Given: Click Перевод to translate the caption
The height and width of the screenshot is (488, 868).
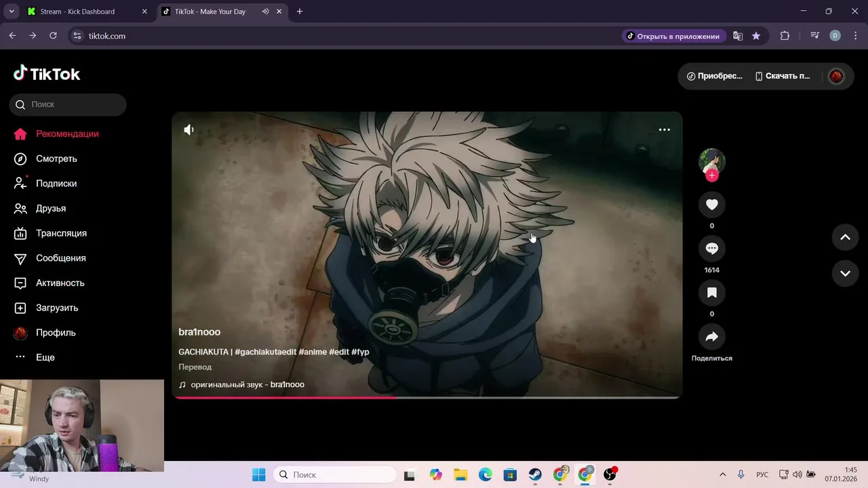Looking at the screenshot, I should tap(195, 367).
